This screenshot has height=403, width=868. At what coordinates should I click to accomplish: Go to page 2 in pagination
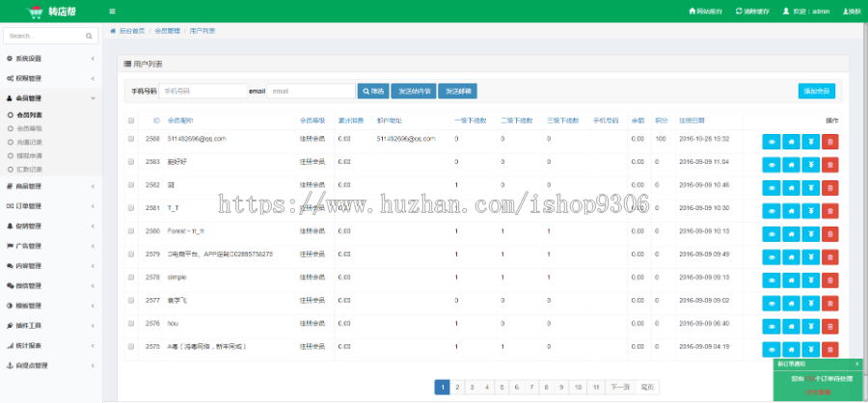point(457,388)
